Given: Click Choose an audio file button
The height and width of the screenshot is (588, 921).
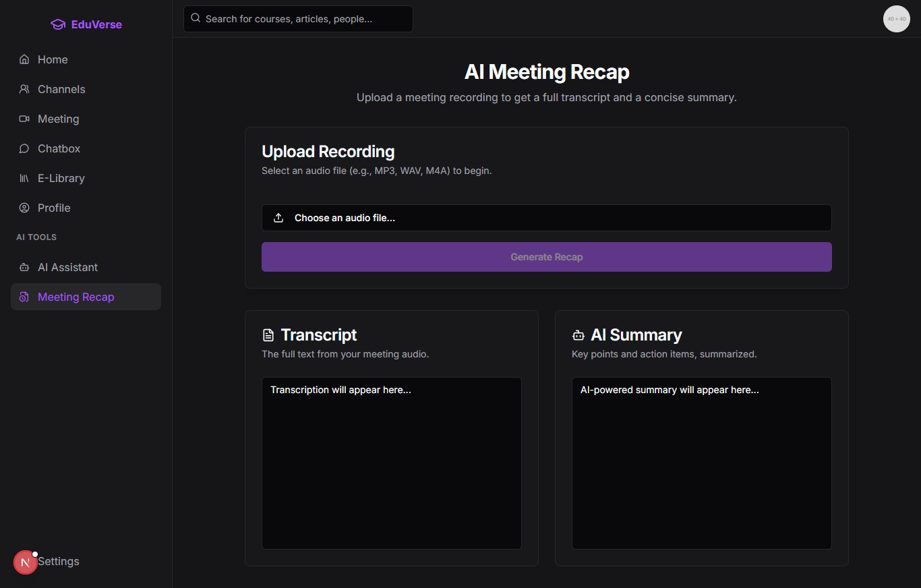Looking at the screenshot, I should click(546, 218).
